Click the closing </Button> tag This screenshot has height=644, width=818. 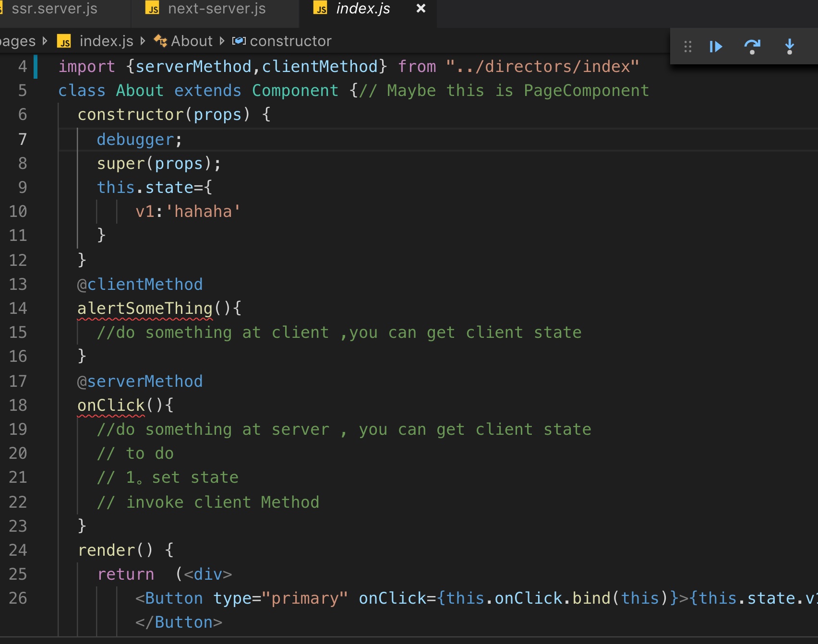pos(179,622)
